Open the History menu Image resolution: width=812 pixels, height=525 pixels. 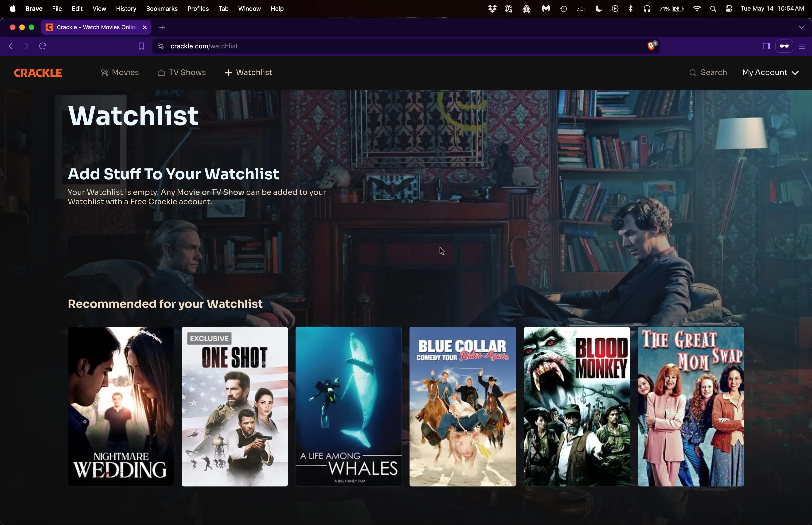click(x=126, y=8)
